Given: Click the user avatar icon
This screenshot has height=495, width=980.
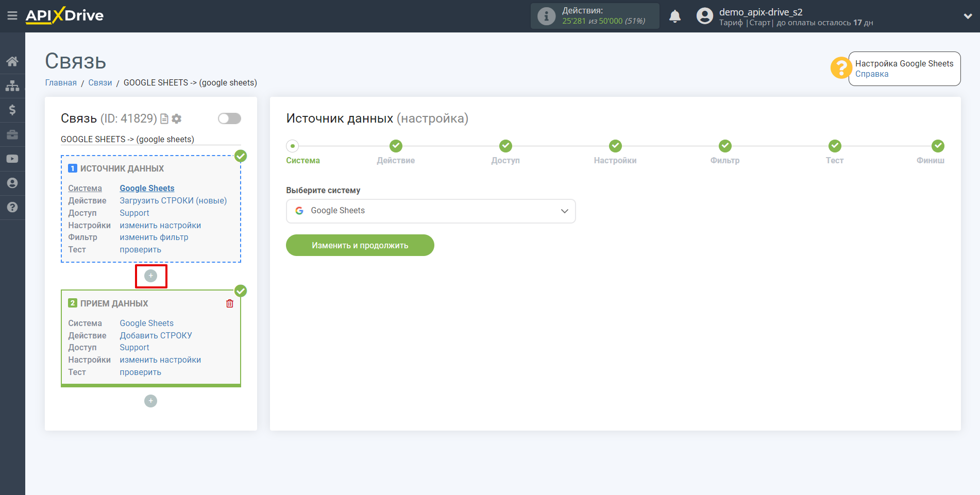Looking at the screenshot, I should (x=705, y=16).
